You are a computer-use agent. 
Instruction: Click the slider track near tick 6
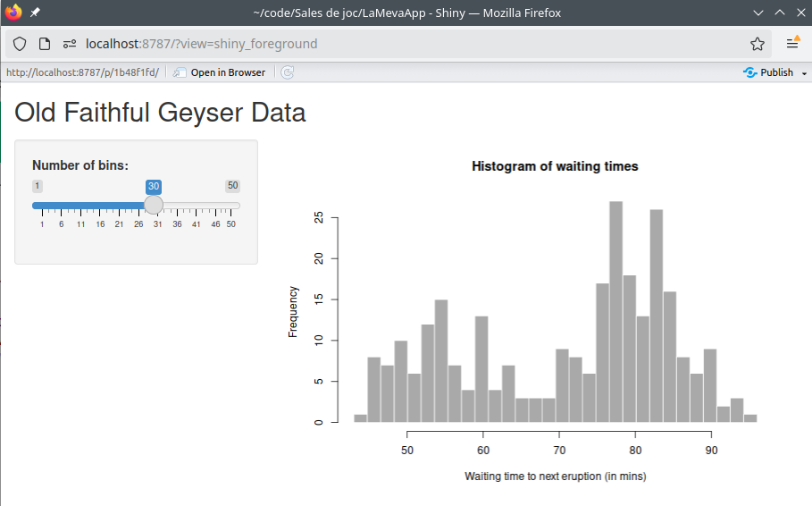(x=61, y=205)
